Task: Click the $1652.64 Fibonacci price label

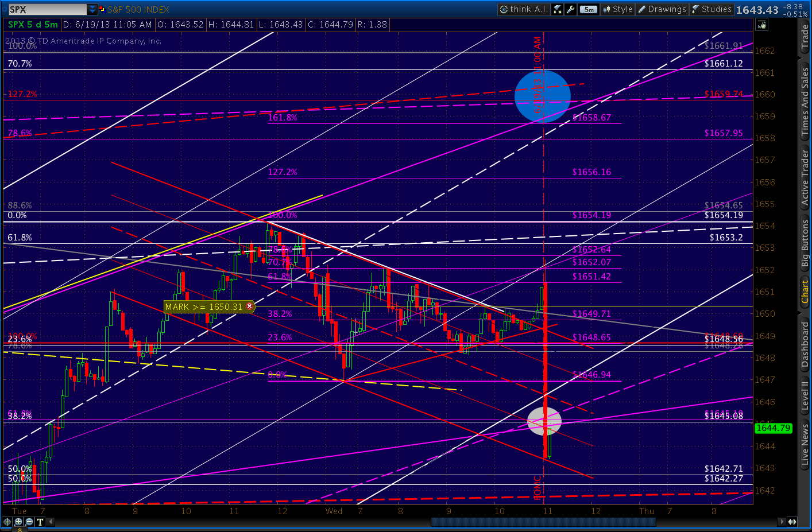Action: click(x=591, y=250)
